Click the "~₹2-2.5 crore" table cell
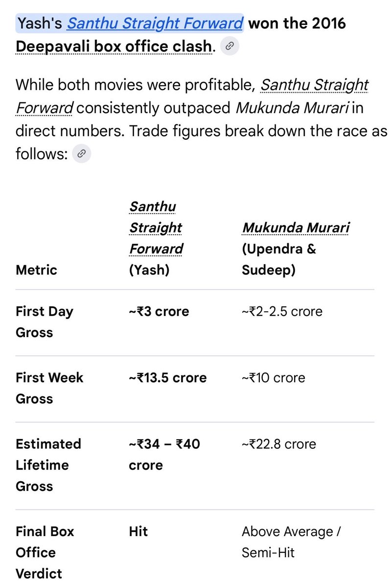This screenshot has height=588, width=392. point(282,312)
